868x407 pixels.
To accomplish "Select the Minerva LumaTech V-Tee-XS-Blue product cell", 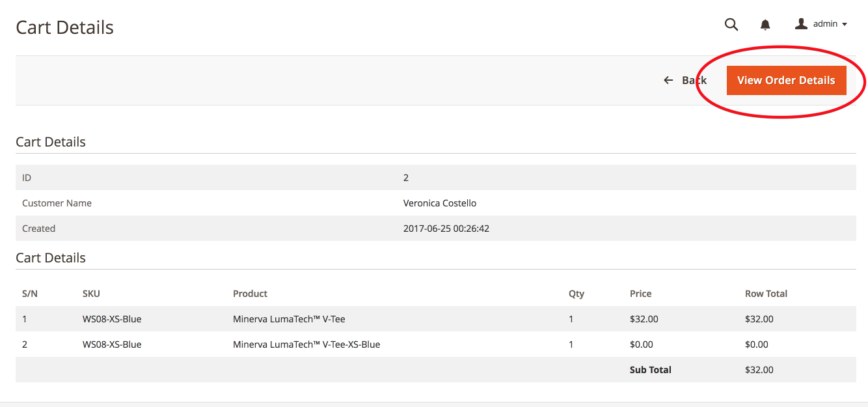I will pos(306,344).
